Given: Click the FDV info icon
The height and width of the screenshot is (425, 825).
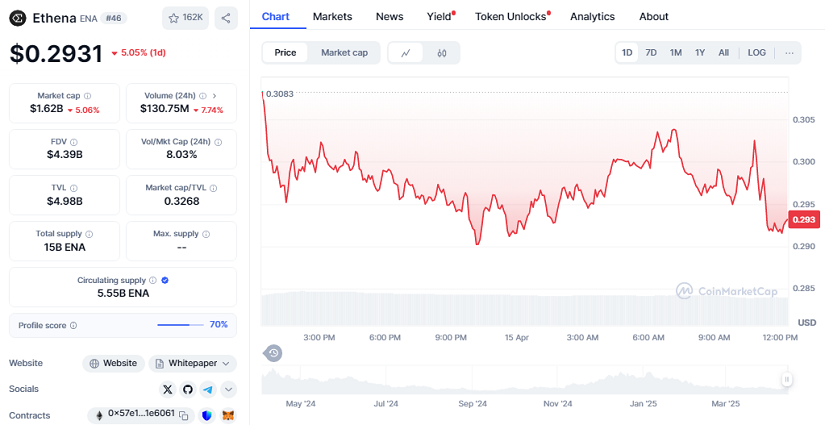Looking at the screenshot, I should pos(74,142).
